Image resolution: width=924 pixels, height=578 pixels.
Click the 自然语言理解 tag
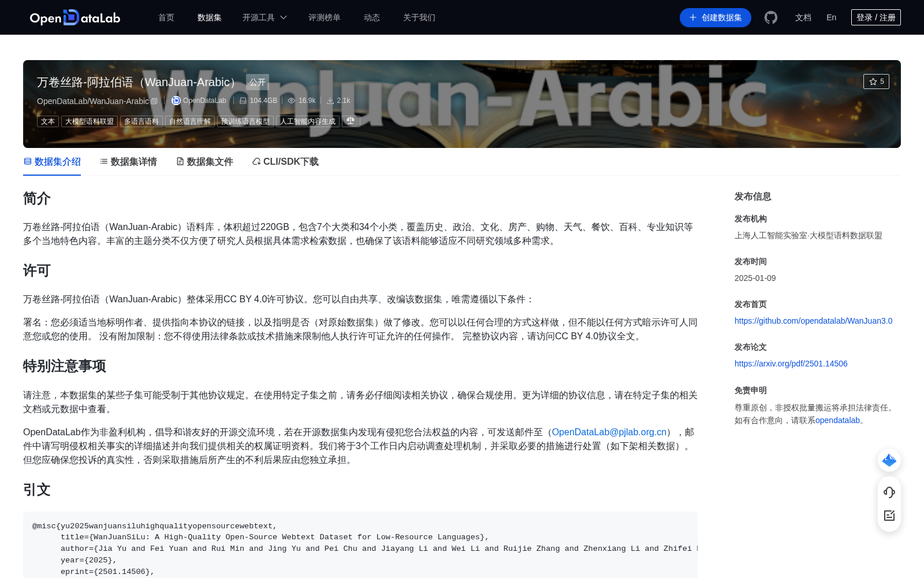click(190, 121)
